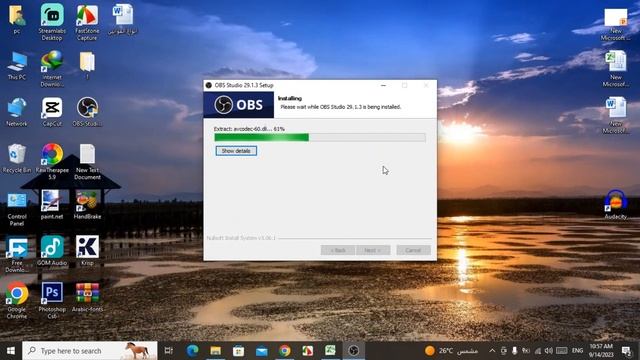640x360 pixels.
Task: Select the New Microsoft Word file at right
Action: pos(616,115)
